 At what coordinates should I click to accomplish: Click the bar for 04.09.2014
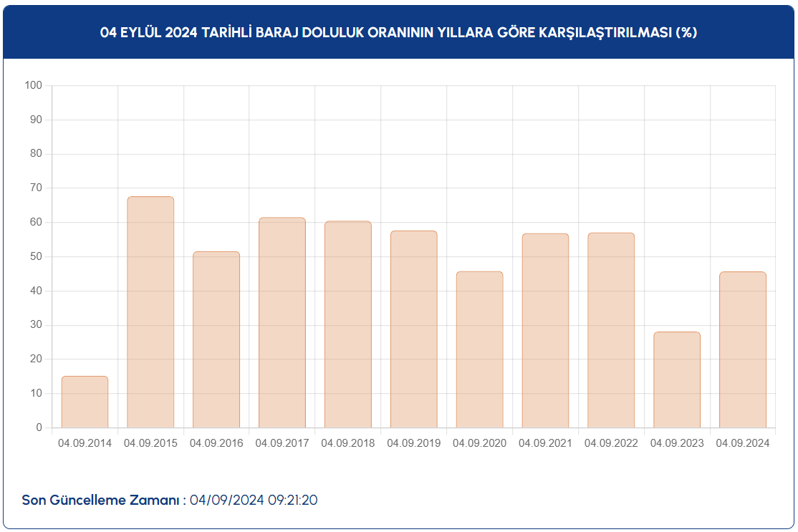85,402
